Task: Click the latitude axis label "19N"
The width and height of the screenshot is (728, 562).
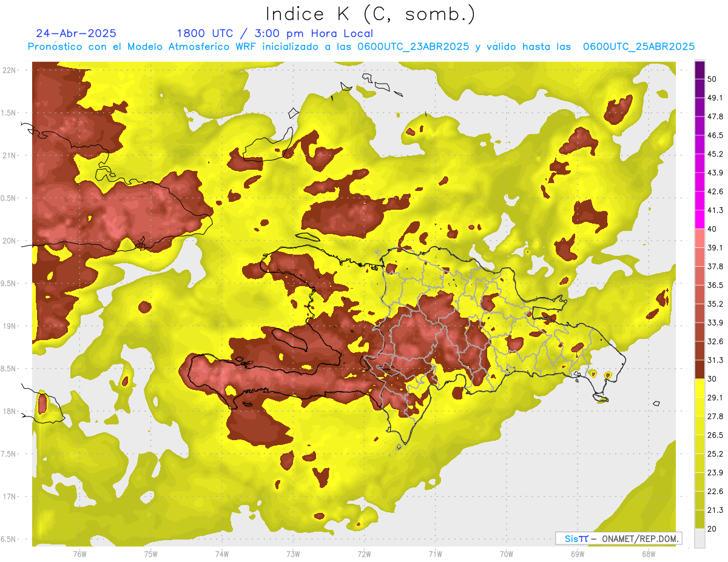Action: coord(10,326)
